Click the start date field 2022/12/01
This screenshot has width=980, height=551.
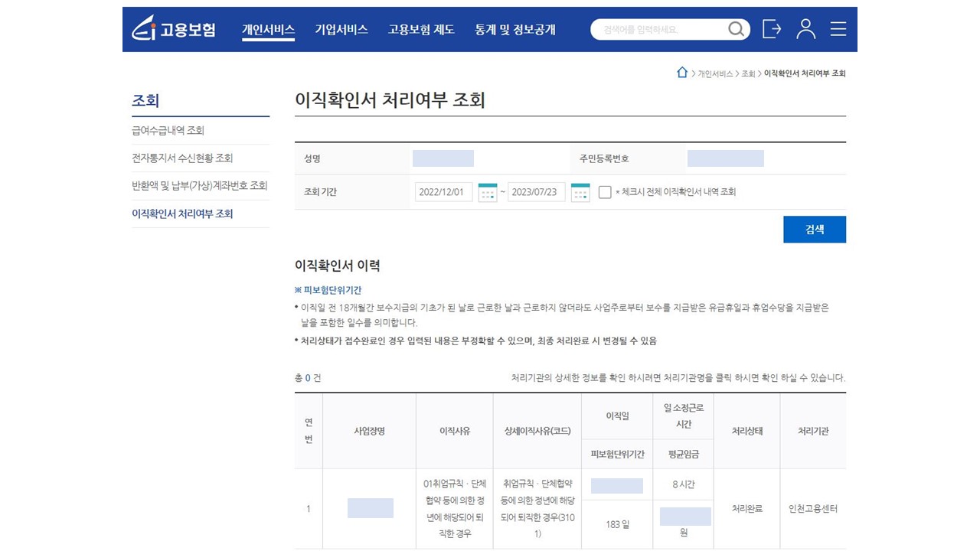444,192
